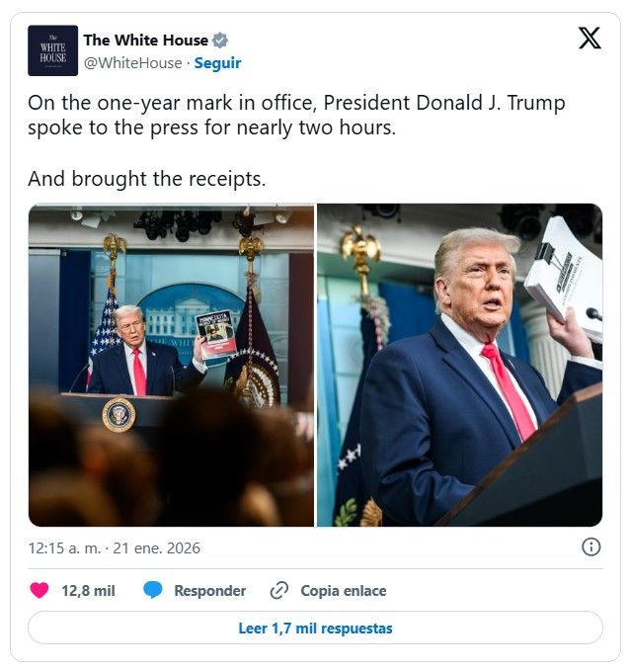
Task: Click the blue verified badge
Action: point(220,41)
